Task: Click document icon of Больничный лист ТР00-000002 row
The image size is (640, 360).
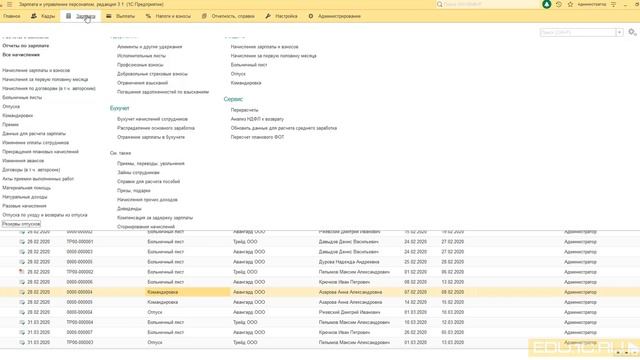Action: tap(22, 272)
